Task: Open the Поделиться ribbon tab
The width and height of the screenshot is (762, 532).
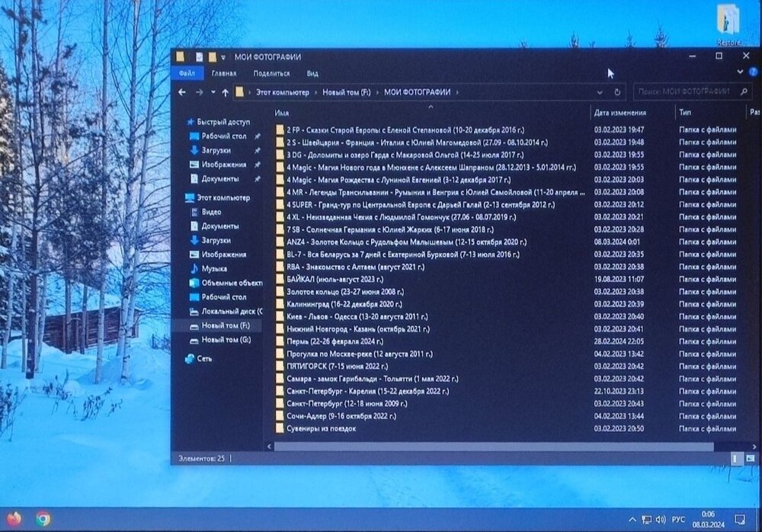Action: coord(271,73)
